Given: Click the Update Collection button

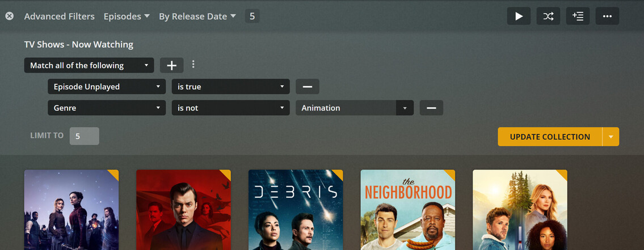Looking at the screenshot, I should 550,137.
